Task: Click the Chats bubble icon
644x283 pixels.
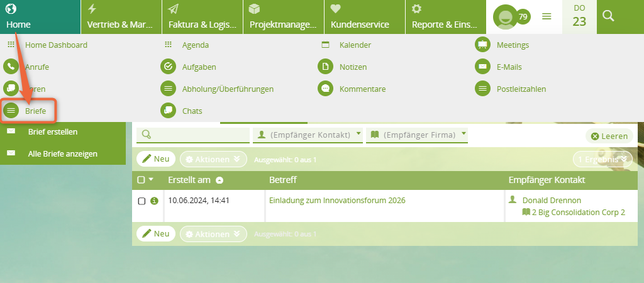Action: click(x=168, y=111)
